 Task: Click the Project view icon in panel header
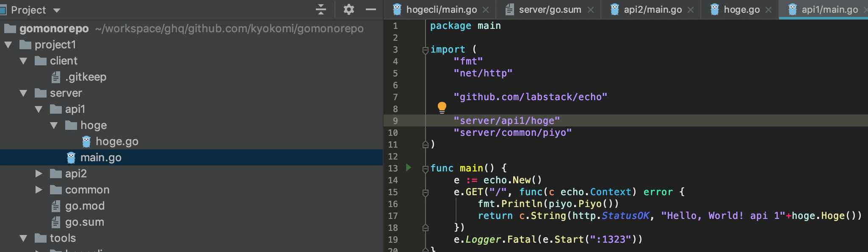pyautogui.click(x=3, y=10)
